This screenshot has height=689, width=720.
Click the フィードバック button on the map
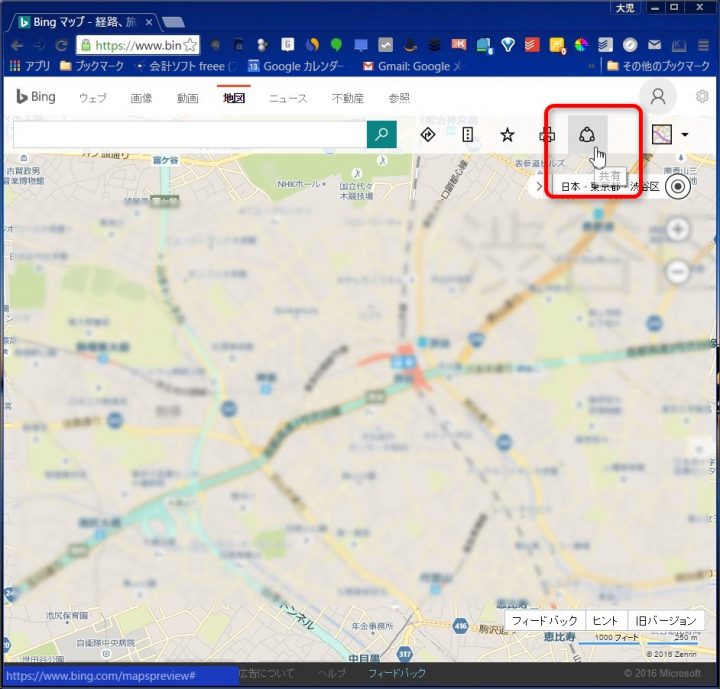545,621
